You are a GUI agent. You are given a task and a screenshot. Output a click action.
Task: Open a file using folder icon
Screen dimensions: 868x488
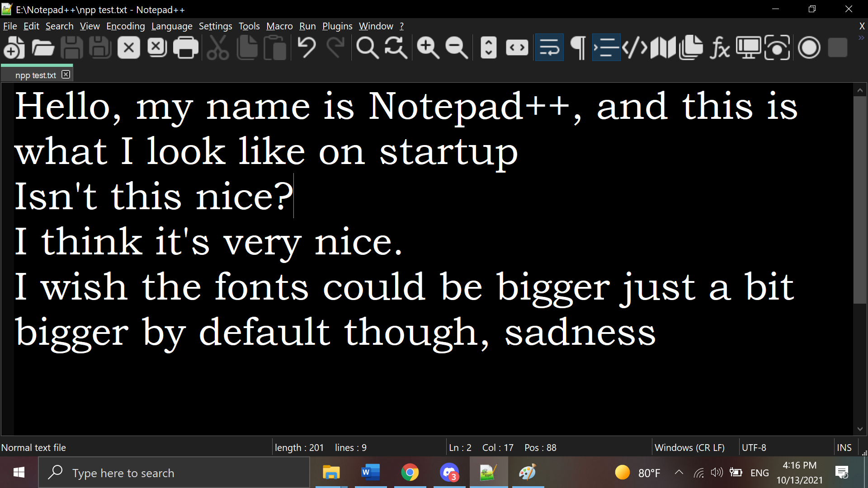click(43, 47)
